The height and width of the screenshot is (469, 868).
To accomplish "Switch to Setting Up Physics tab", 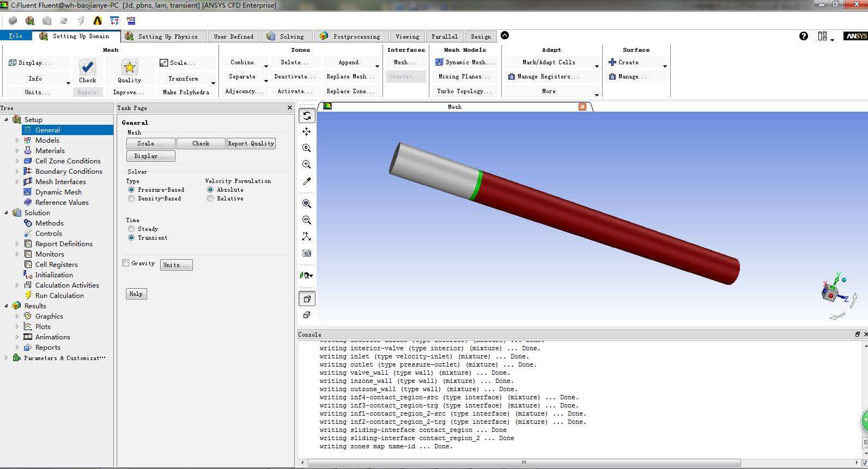I will tap(163, 36).
